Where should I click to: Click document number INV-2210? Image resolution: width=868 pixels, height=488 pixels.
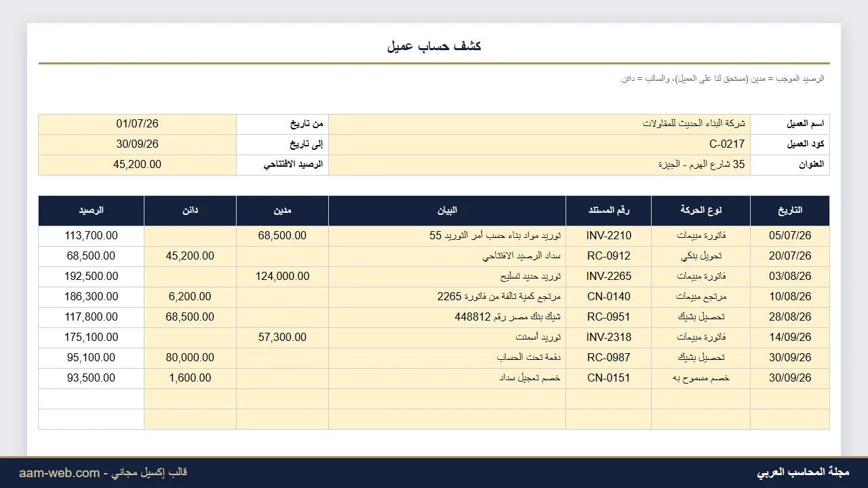[x=609, y=236]
